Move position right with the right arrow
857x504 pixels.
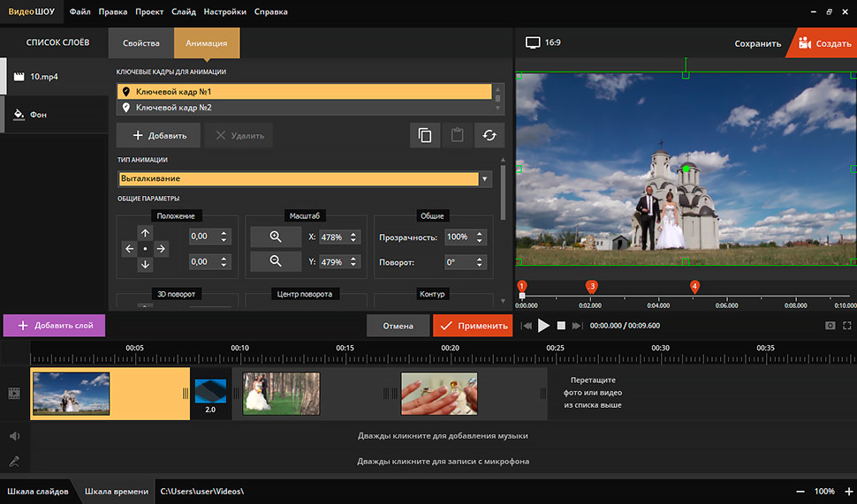(x=161, y=249)
